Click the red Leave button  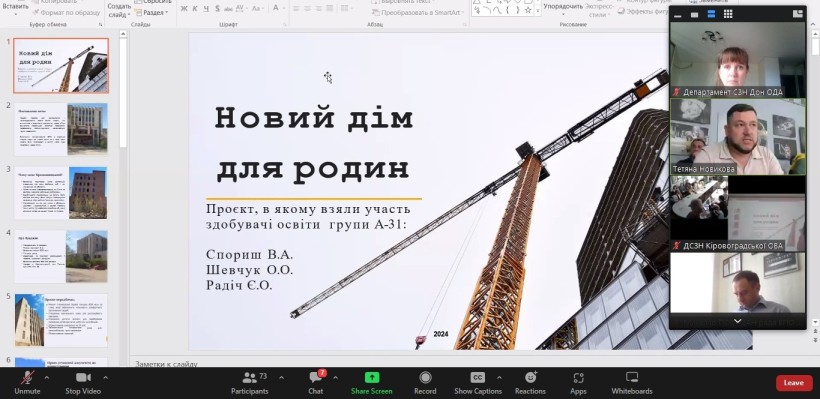(793, 383)
